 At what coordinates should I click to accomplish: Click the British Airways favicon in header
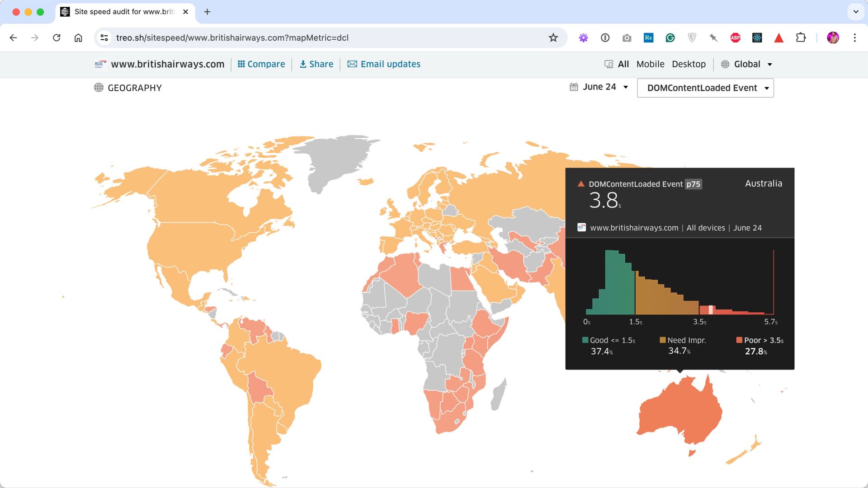tap(100, 64)
